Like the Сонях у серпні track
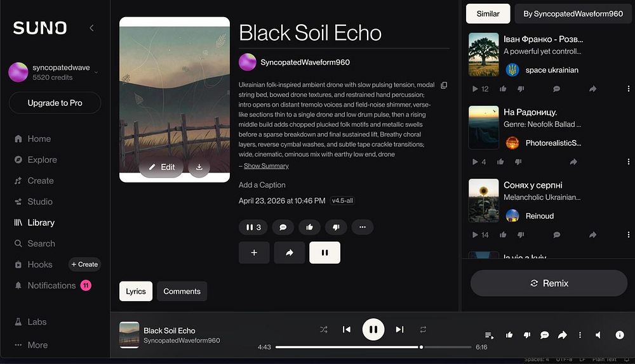The width and height of the screenshot is (635, 364). (503, 235)
